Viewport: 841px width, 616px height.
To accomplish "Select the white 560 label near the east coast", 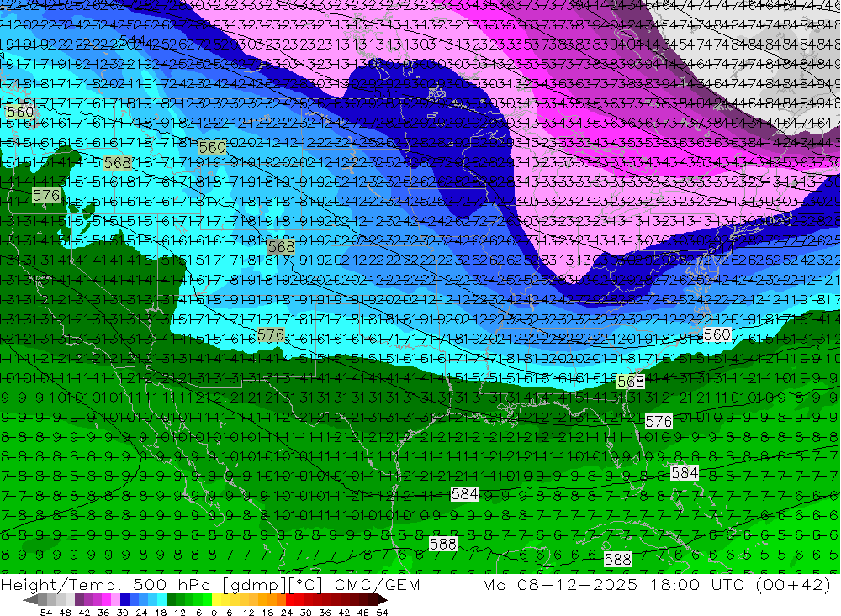I will [x=717, y=335].
